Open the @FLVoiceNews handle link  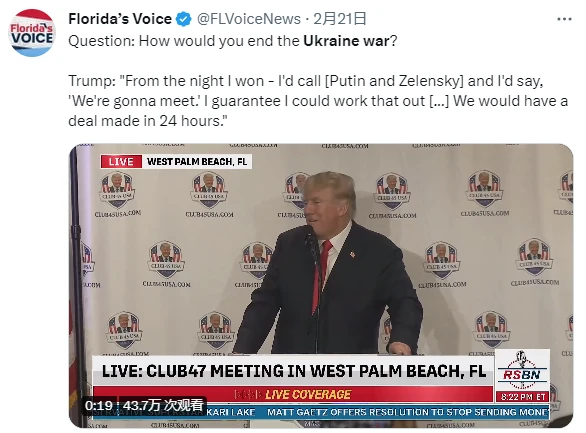pyautogui.click(x=249, y=19)
